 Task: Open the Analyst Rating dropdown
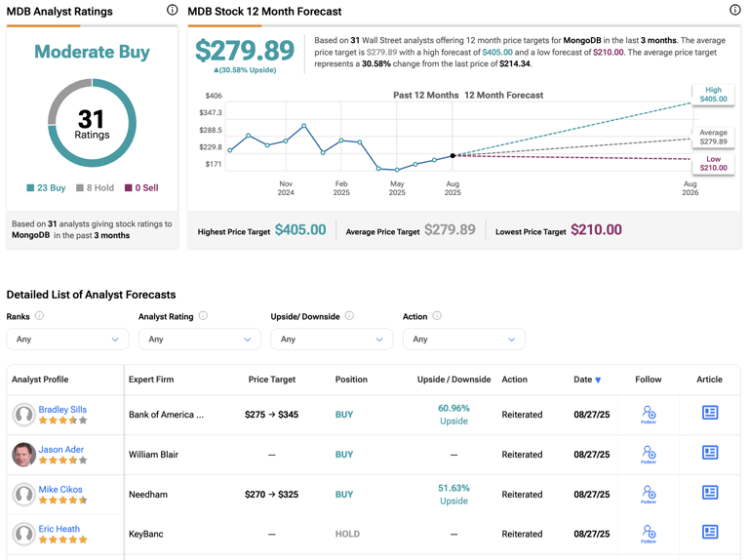click(199, 340)
